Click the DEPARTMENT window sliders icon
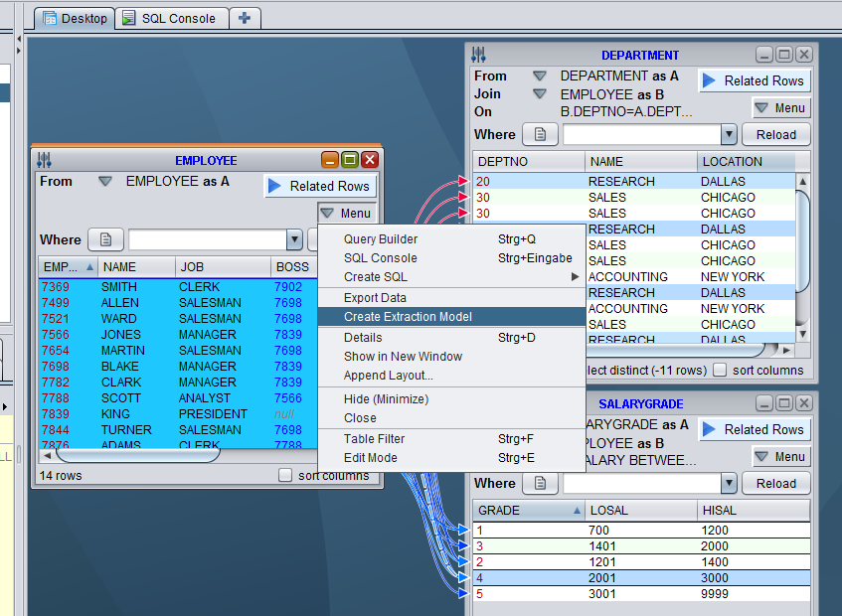842x616 pixels. (x=478, y=56)
